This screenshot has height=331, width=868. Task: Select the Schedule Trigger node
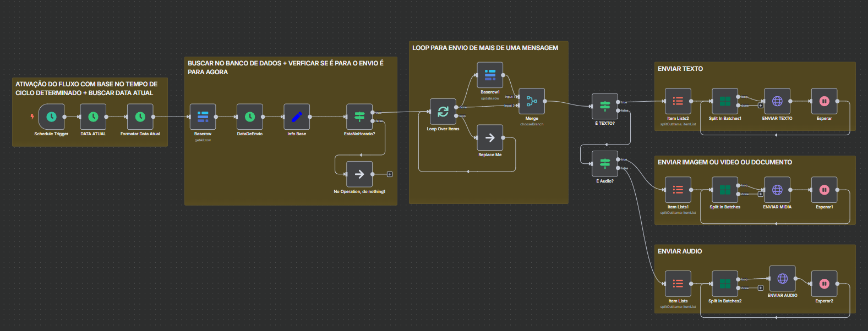[x=51, y=117]
